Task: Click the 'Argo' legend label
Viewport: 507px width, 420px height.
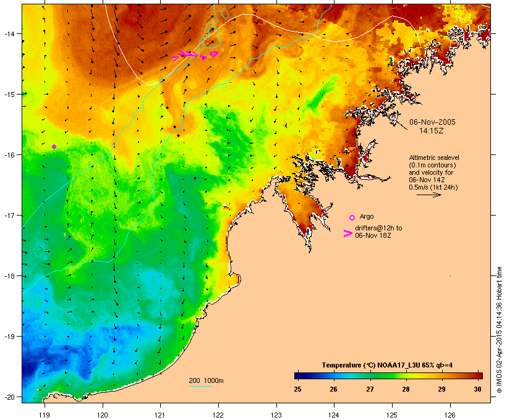Action: [367, 216]
